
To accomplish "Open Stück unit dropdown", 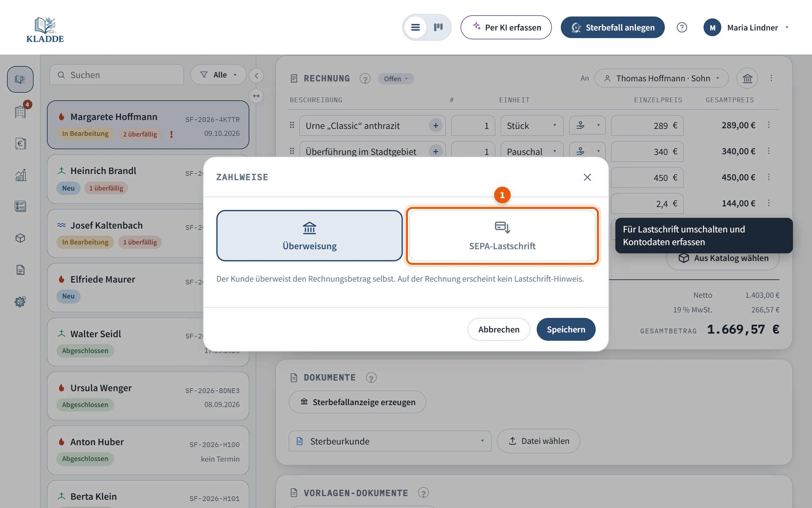I will [532, 126].
